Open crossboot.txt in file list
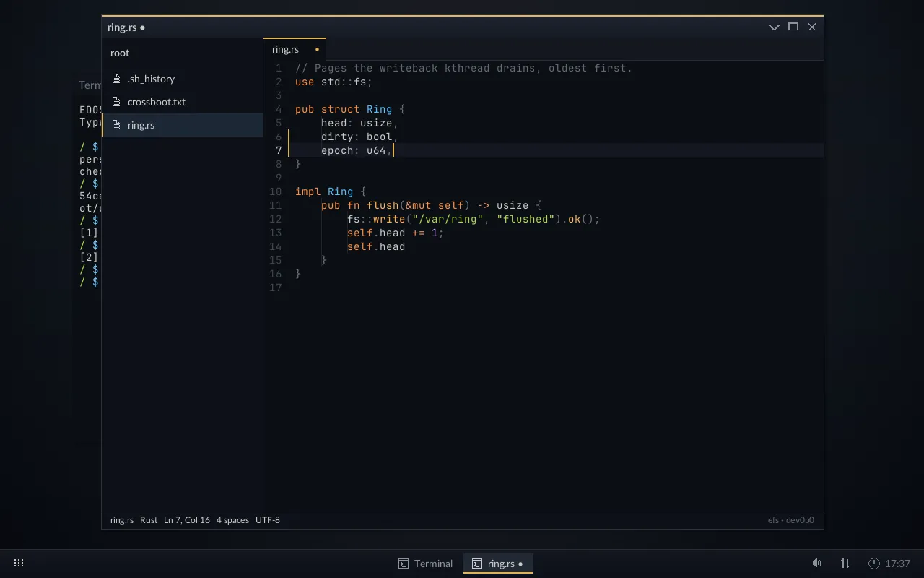This screenshot has width=924, height=578. click(x=182, y=102)
